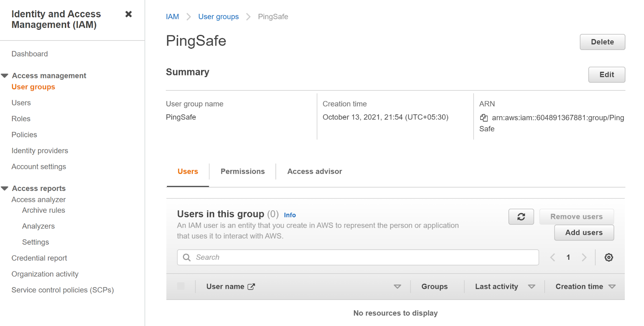The width and height of the screenshot is (644, 326).
Task: Open table preferences gear icon
Action: tap(609, 257)
